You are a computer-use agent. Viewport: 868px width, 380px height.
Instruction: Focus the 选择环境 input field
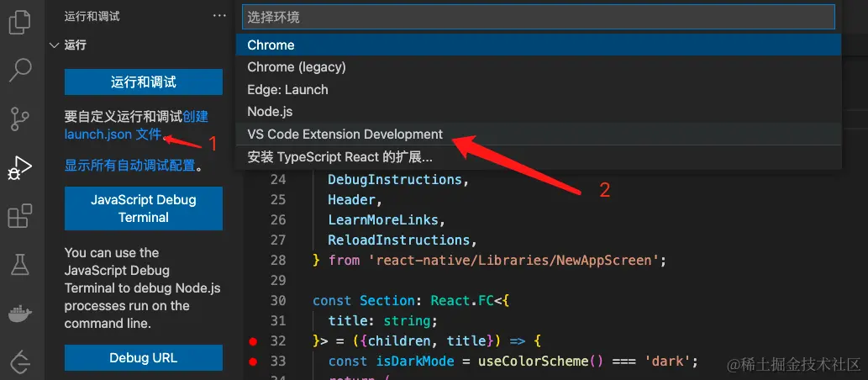point(538,17)
